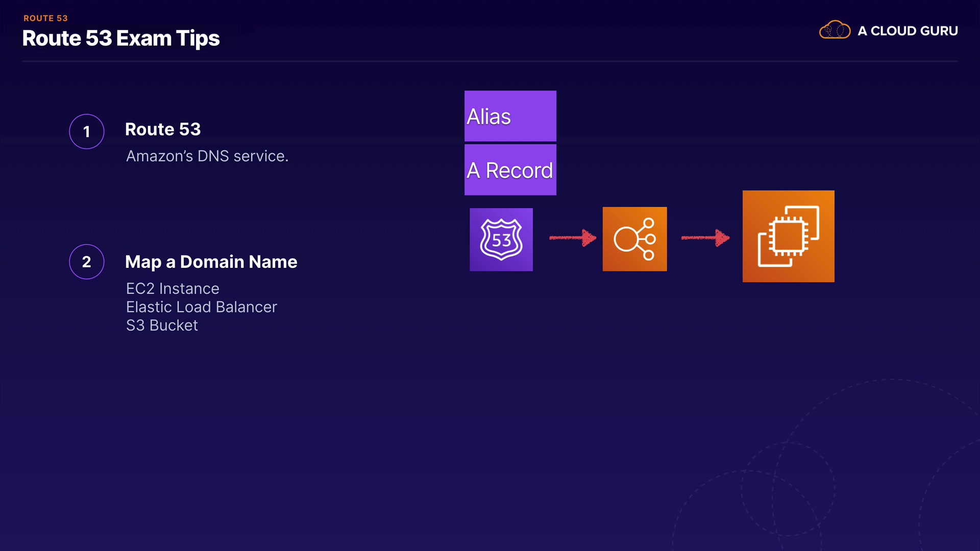Click the A CLOUD GURU brand text
The width and height of the screenshot is (980, 551).
907,31
